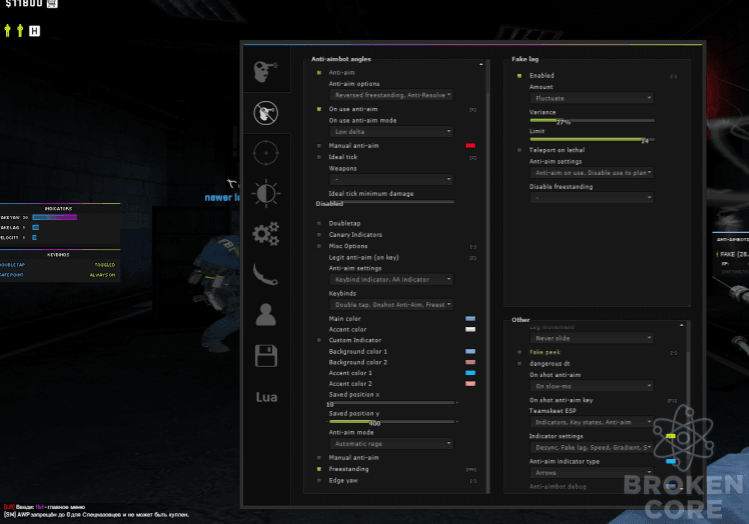This screenshot has height=524, width=749.
Task: Open the rage aimbot tab with head-and-gun icon
Action: 266,72
